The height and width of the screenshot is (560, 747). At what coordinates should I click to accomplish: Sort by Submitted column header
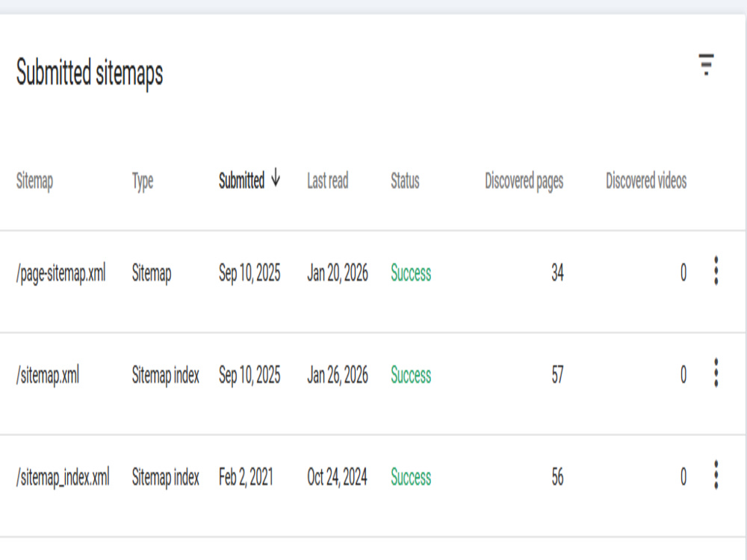coord(241,181)
